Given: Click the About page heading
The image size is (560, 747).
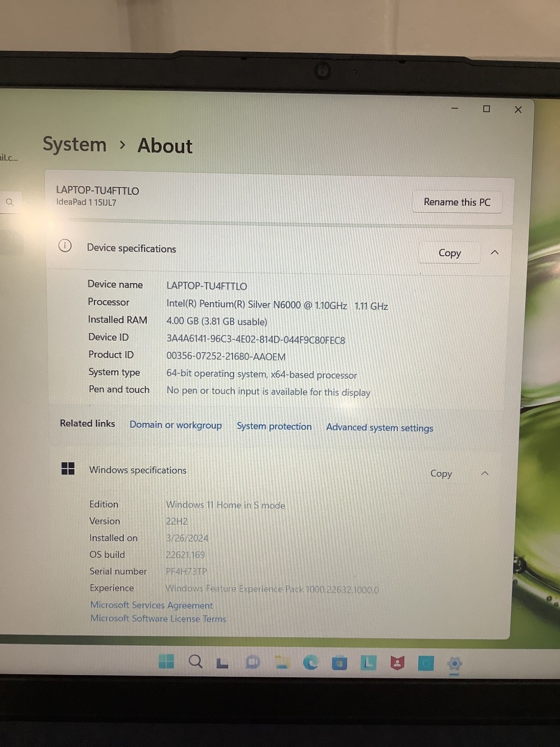Looking at the screenshot, I should (165, 146).
